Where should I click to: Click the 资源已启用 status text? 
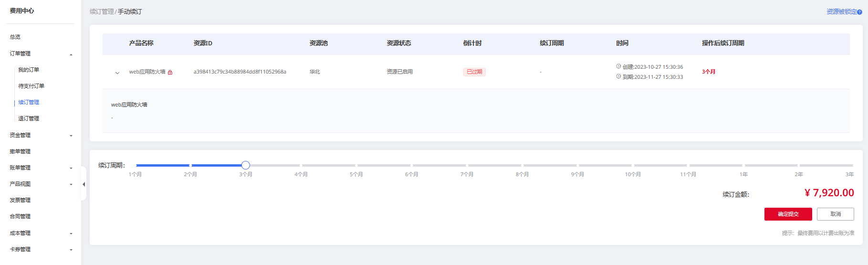tap(400, 72)
